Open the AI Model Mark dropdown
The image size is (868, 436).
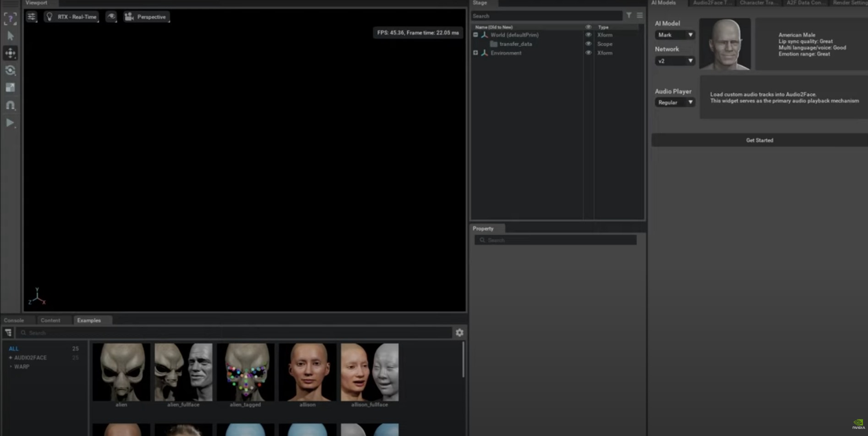675,35
